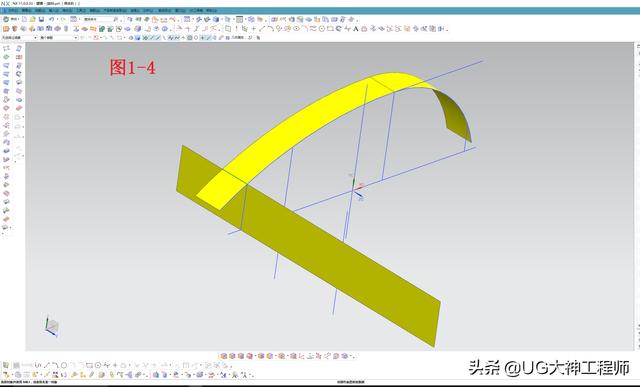Select the rectangle tool in bottom sketch toolbar

click(x=89, y=365)
